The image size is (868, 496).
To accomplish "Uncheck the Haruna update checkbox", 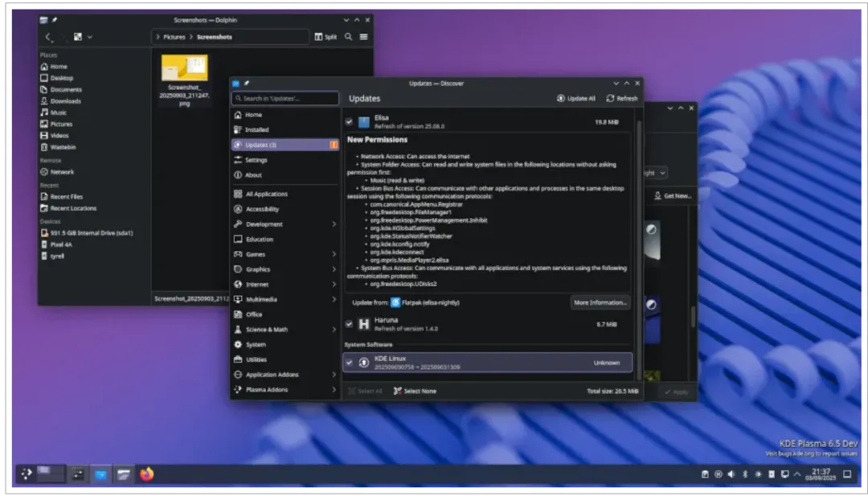I will (x=349, y=324).
